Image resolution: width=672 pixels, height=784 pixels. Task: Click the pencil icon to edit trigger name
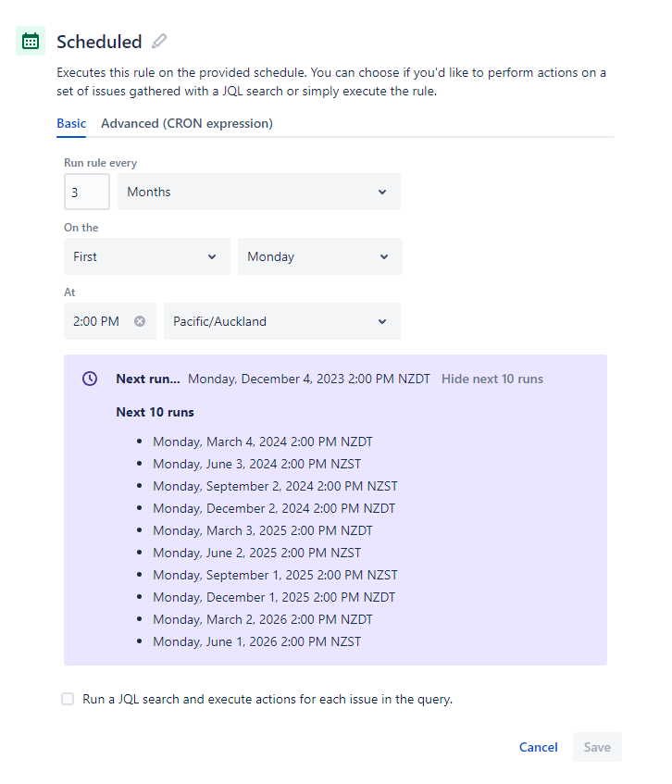[158, 41]
